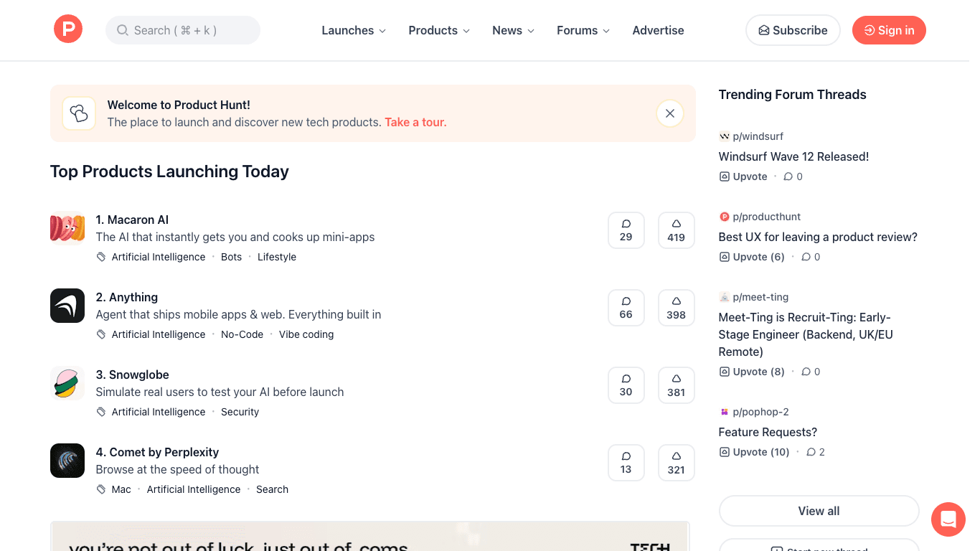Follow the Take a tour link
980x551 pixels.
pyautogui.click(x=415, y=122)
